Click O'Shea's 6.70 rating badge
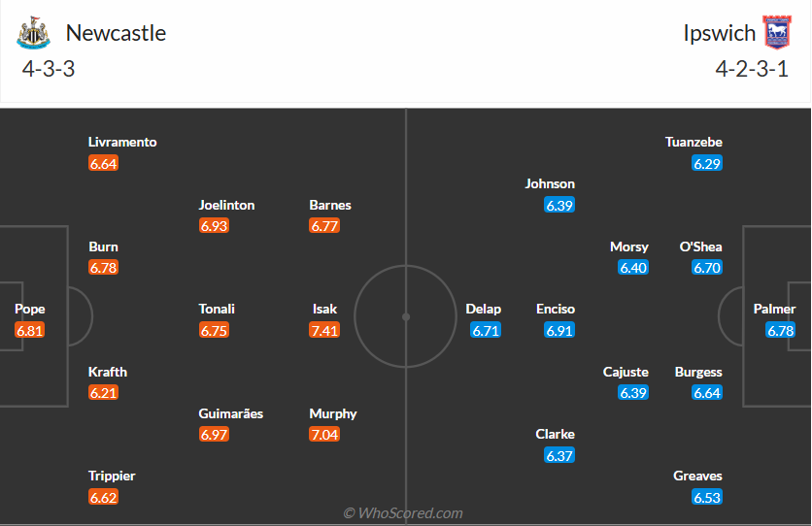 click(x=707, y=268)
